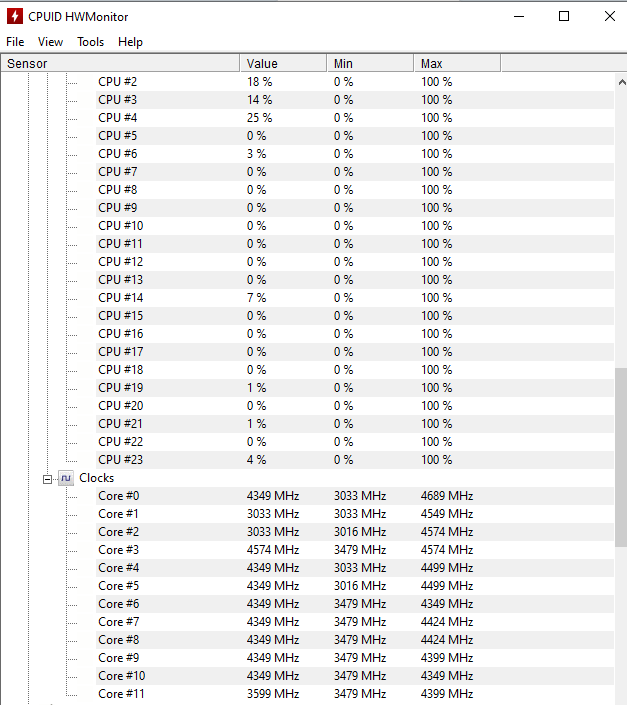
Task: Open the File menu
Action: 15,42
